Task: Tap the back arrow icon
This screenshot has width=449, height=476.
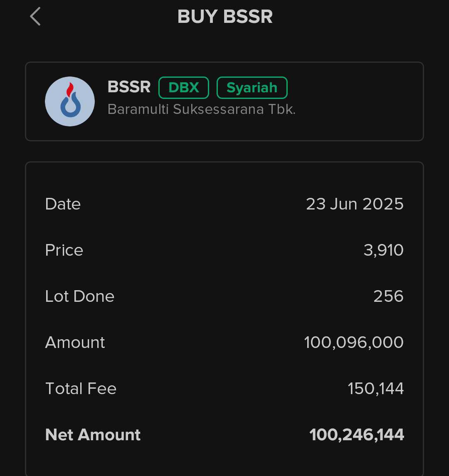Action: tap(35, 17)
